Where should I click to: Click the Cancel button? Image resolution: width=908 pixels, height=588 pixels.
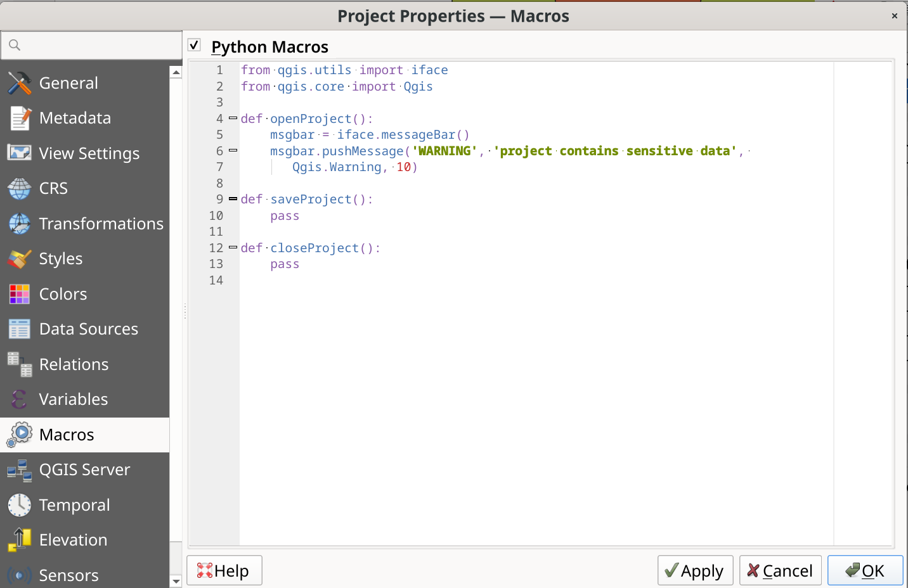780,571
